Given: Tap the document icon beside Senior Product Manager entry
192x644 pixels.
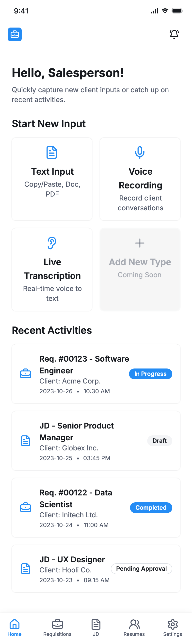Looking at the screenshot, I should coord(26,441).
